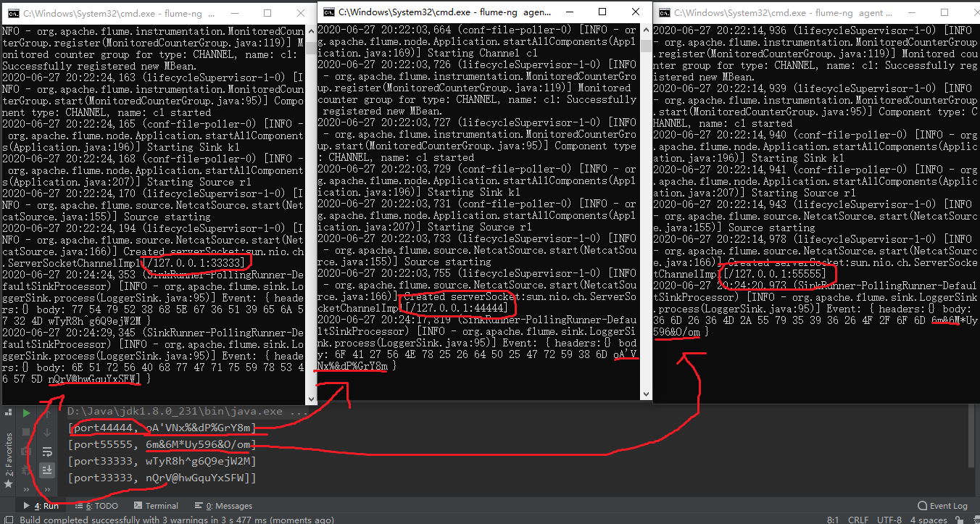Click the cmd icon in middle flume-ng window title
Viewport: 980px width, 524px height.
click(328, 12)
